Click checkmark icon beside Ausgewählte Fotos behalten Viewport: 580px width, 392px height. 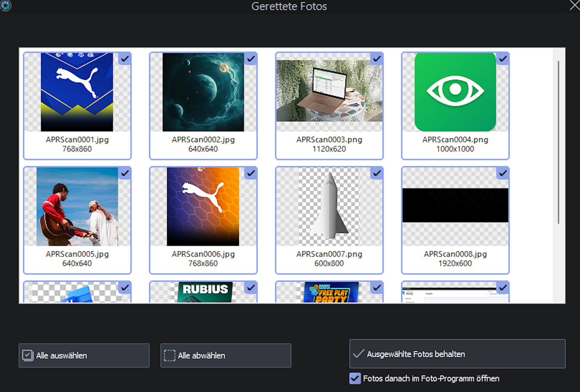pyautogui.click(x=358, y=354)
